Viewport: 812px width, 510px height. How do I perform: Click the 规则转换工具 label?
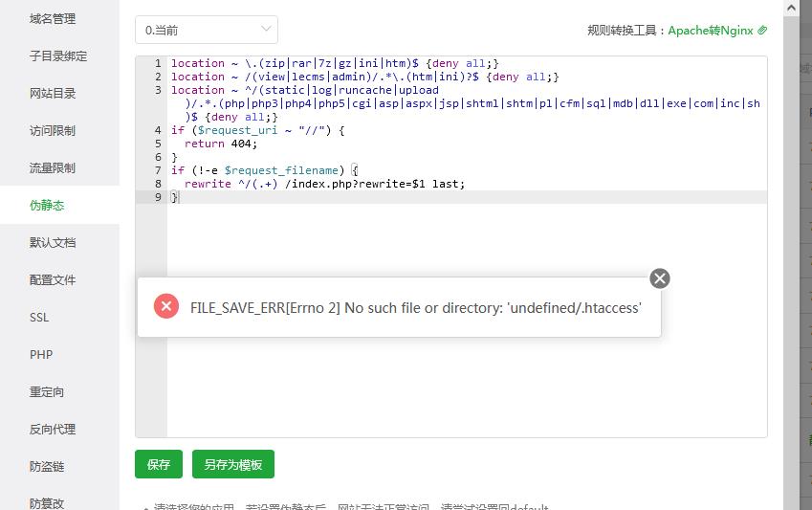pos(622,31)
